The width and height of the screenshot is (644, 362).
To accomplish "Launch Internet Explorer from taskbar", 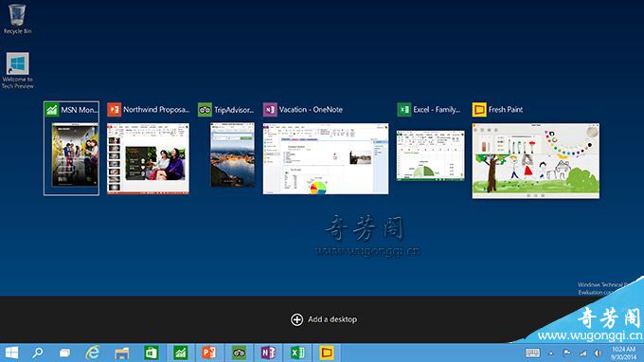I will (93, 353).
